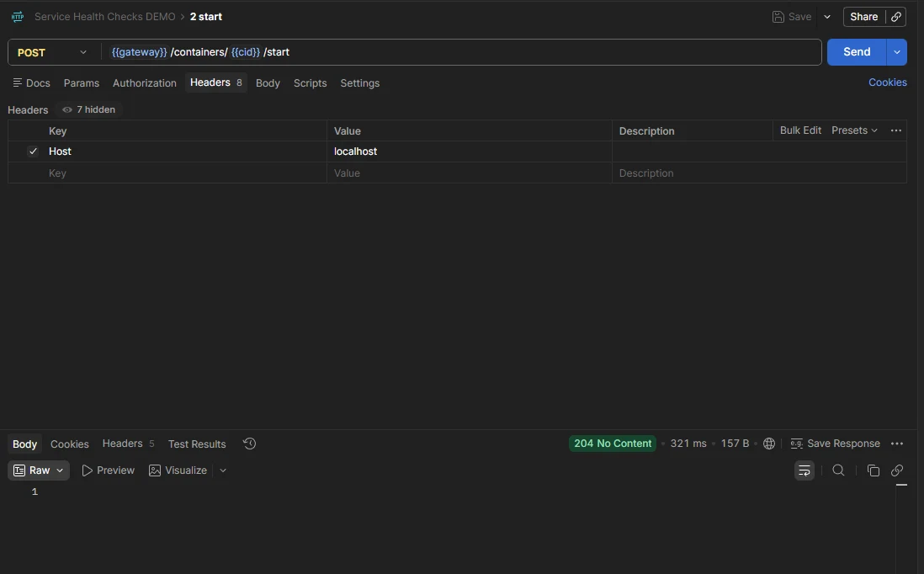
Task: Expand the Send button dropdown arrow
Action: coord(896,52)
